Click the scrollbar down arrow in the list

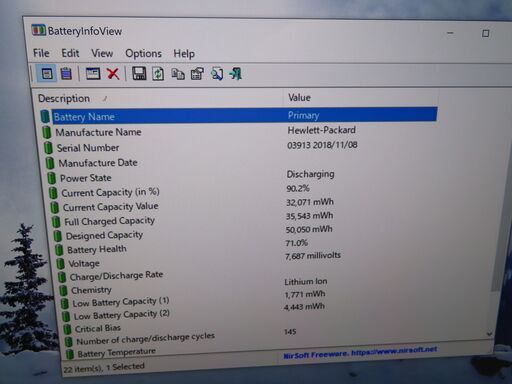tap(489, 334)
